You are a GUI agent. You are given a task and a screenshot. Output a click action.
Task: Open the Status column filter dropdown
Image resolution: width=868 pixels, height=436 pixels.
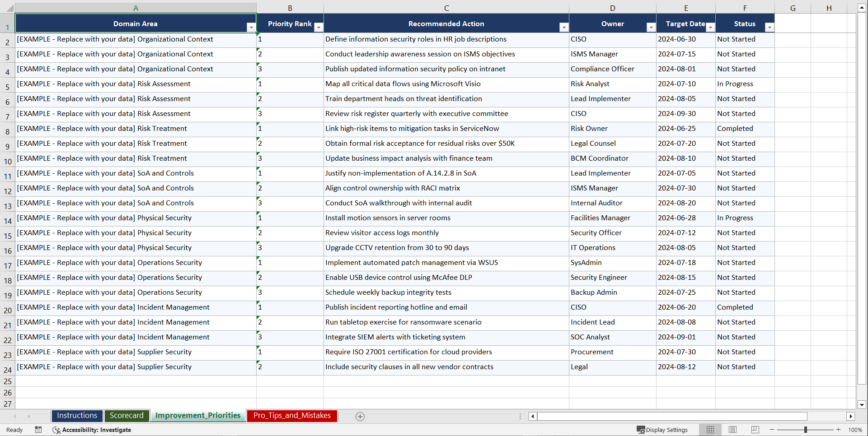pyautogui.click(x=769, y=27)
